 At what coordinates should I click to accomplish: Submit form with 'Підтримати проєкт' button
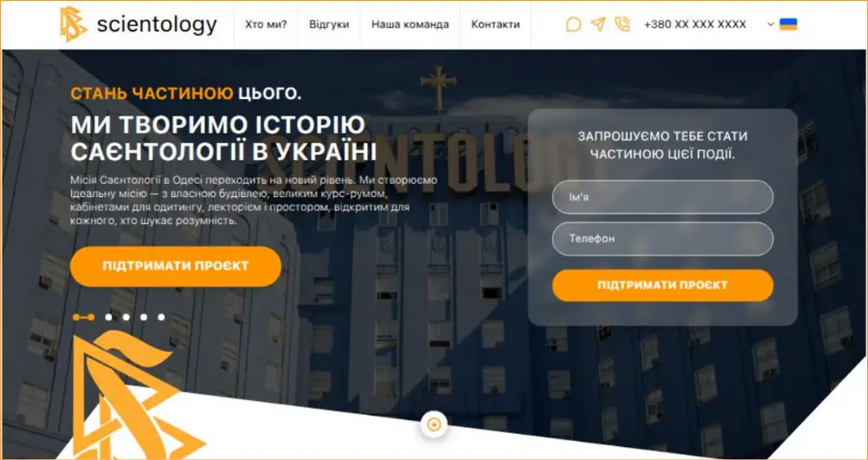point(662,286)
